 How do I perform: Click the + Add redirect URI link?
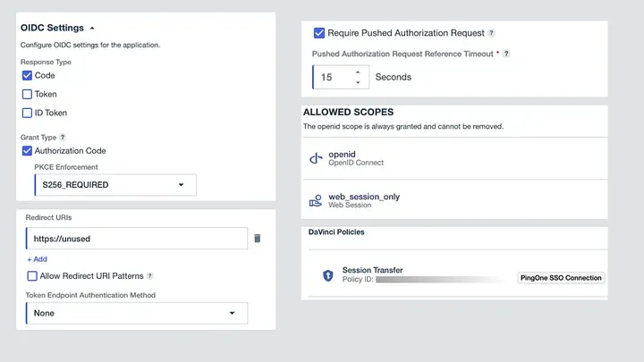(37, 259)
